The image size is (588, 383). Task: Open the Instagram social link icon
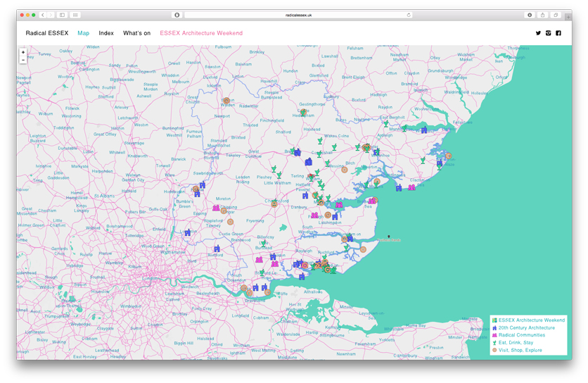[x=549, y=33]
